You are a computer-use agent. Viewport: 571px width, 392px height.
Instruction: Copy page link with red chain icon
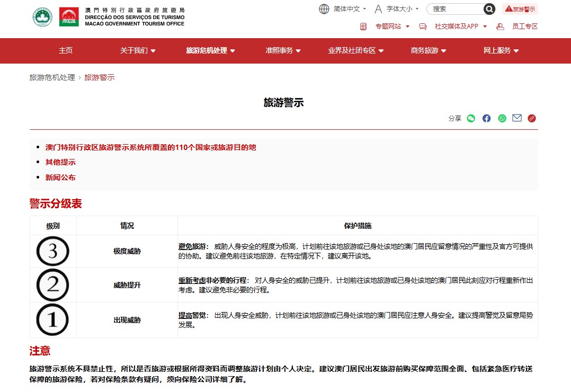tap(532, 118)
